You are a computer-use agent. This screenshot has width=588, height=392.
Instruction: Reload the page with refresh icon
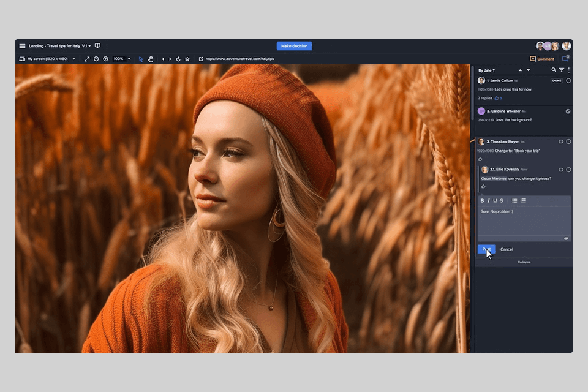click(x=178, y=59)
